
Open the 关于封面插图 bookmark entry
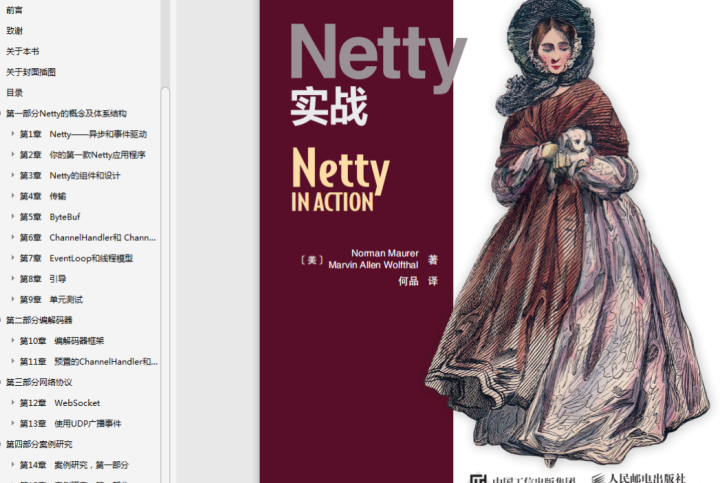point(31,72)
